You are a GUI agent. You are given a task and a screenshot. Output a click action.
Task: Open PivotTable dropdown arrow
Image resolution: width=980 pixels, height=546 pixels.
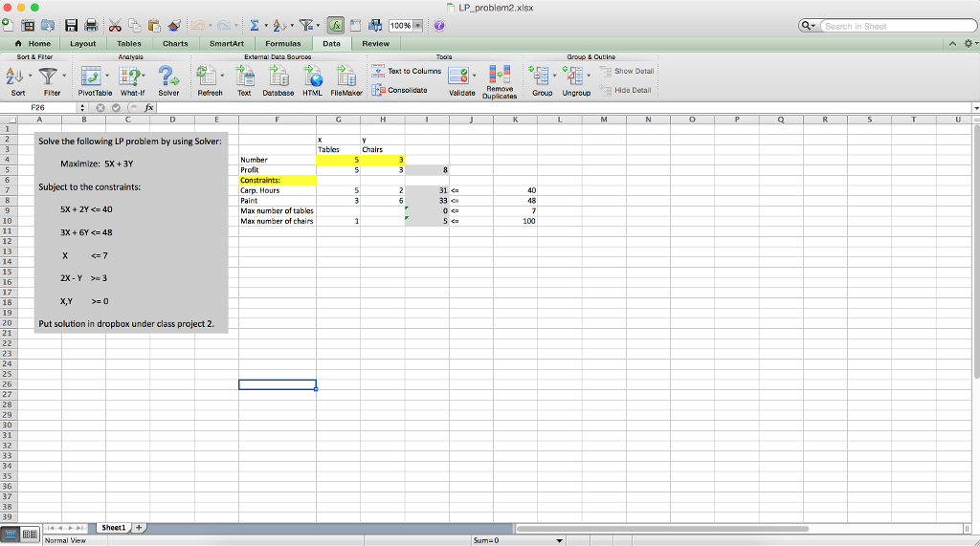pyautogui.click(x=107, y=76)
